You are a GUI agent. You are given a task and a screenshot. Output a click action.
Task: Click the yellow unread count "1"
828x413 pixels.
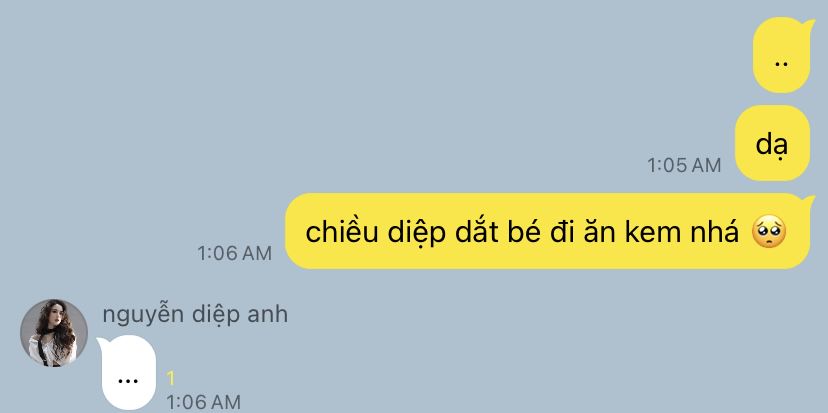(171, 378)
